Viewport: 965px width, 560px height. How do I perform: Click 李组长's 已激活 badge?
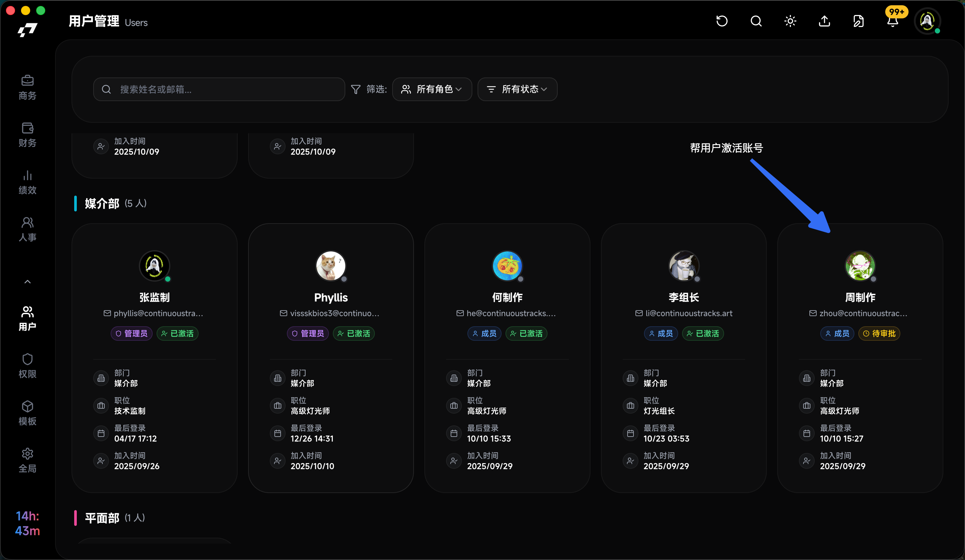(x=703, y=333)
